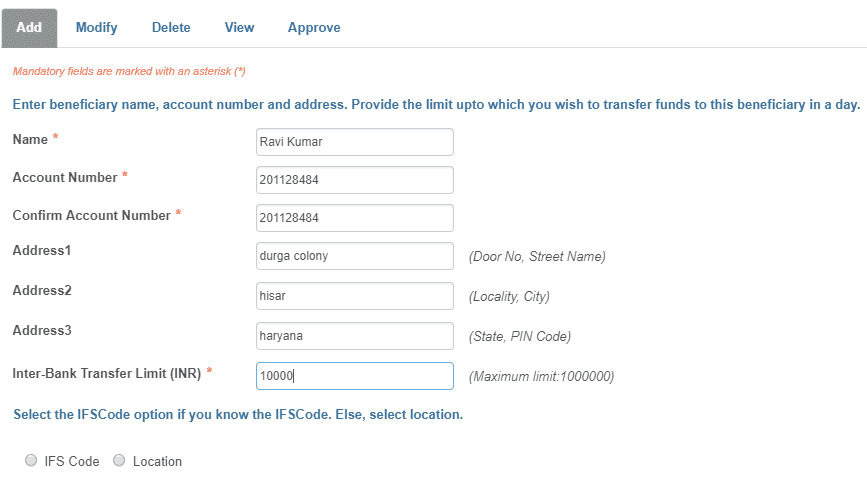Go to the View tab
The image size is (867, 478).
point(239,27)
